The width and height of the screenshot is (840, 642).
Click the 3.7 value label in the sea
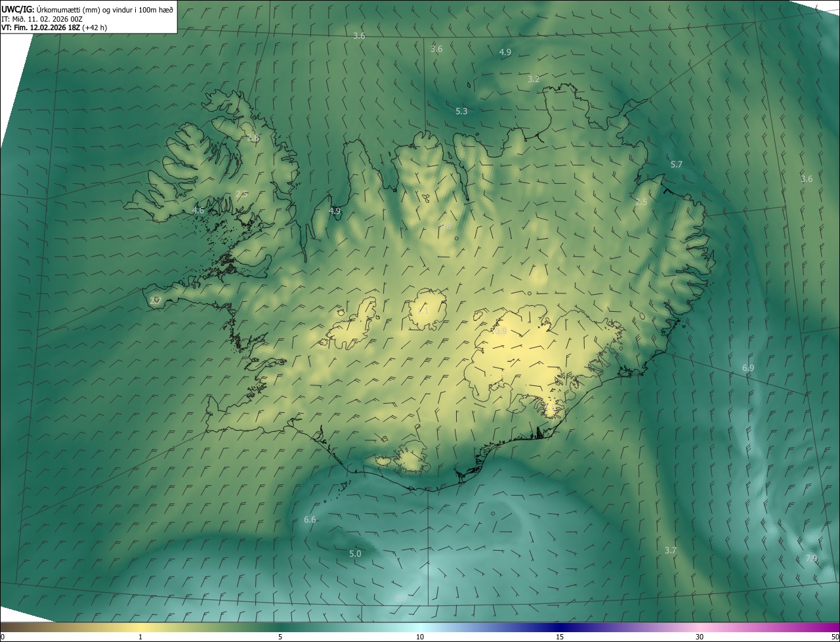click(x=670, y=551)
